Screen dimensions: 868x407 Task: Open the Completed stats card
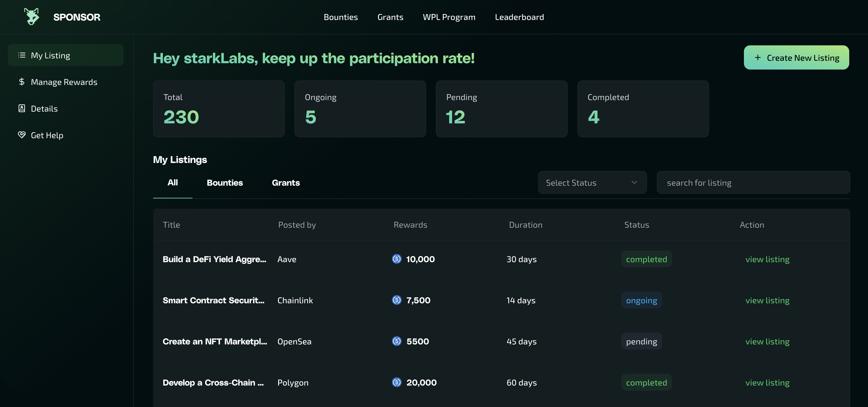[643, 109]
